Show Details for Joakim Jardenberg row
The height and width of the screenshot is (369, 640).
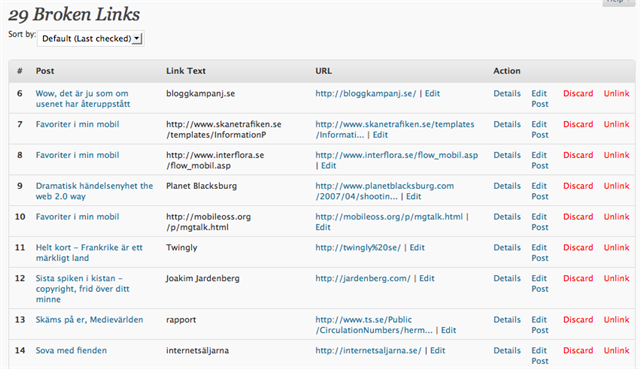[x=507, y=278]
